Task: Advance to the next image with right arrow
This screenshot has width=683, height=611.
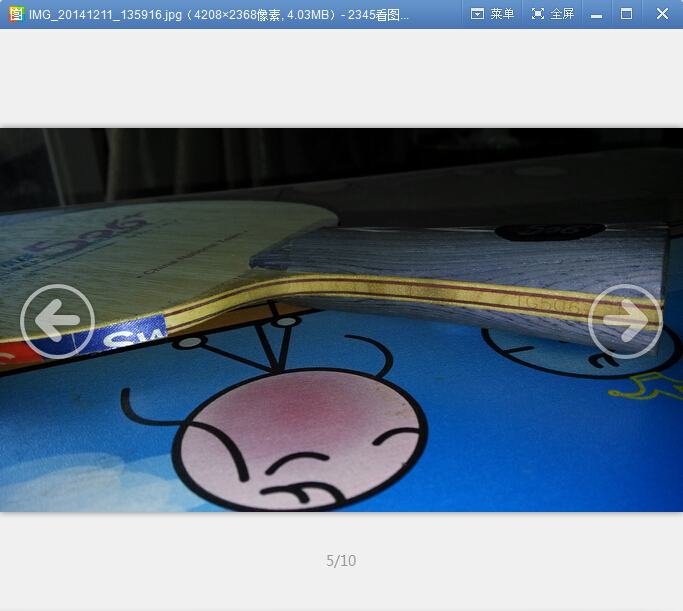Action: pyautogui.click(x=625, y=321)
